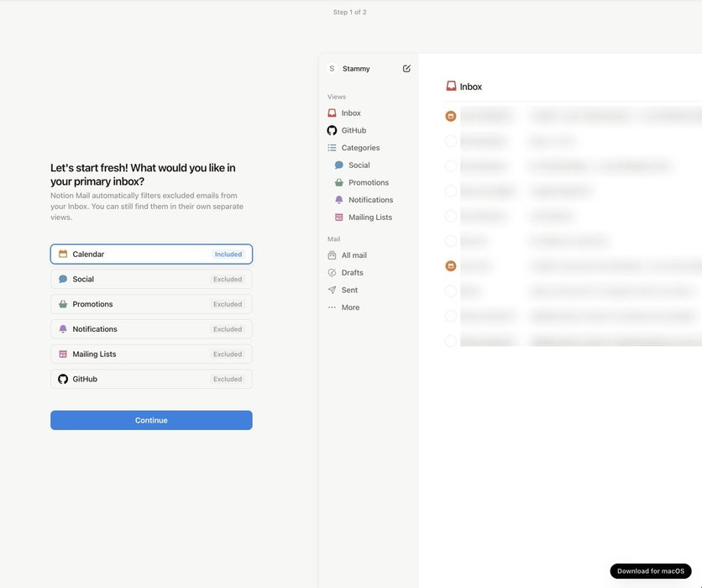Click the Drafts icon in sidebar
702x588 pixels.
pyautogui.click(x=332, y=273)
